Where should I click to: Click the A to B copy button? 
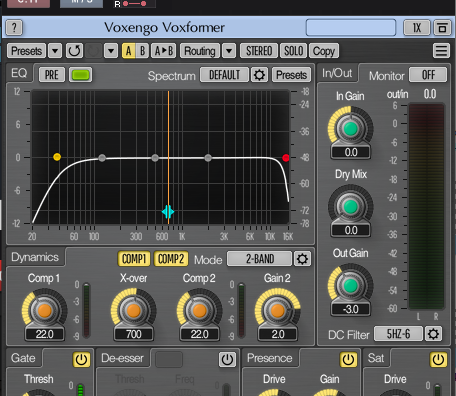tap(164, 51)
